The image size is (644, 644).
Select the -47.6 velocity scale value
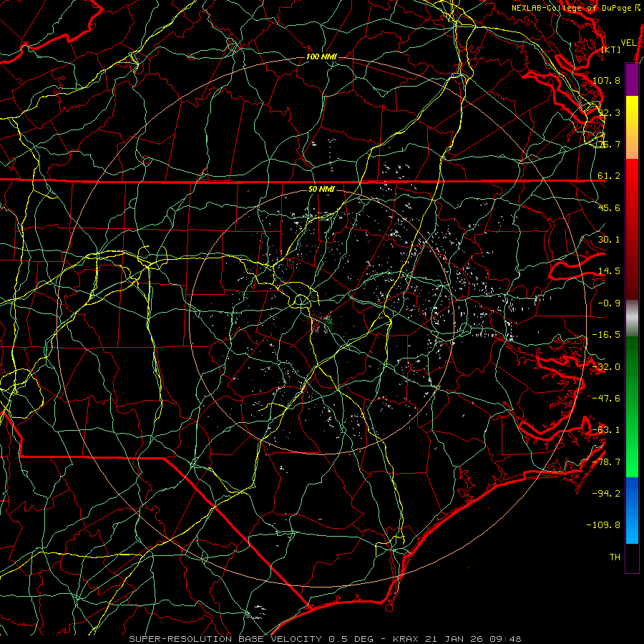(x=606, y=399)
